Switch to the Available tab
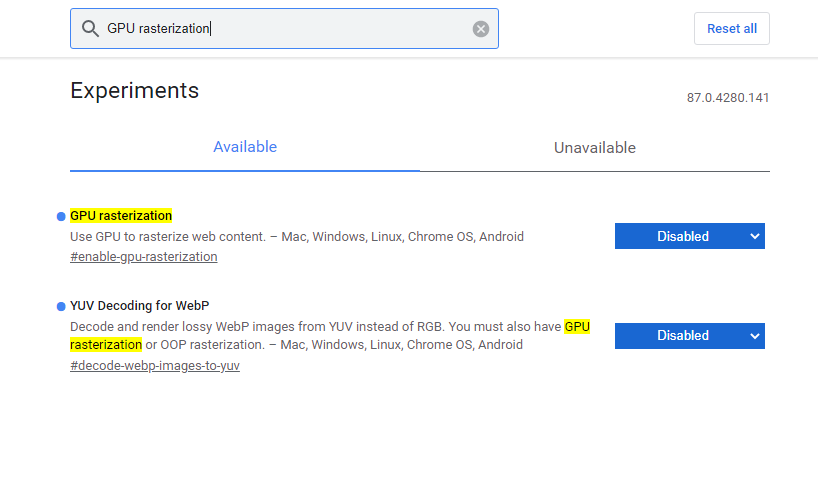 point(245,147)
